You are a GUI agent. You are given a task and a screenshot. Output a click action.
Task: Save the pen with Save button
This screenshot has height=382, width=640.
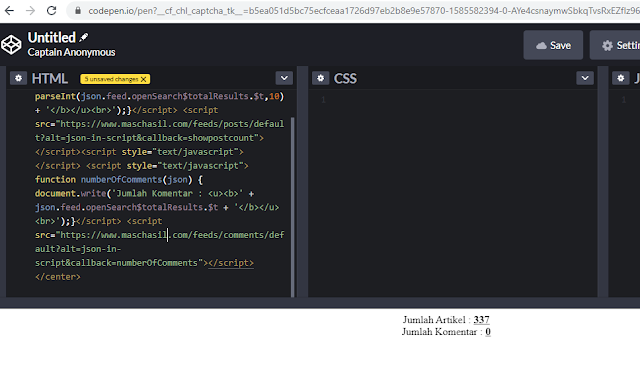click(553, 45)
